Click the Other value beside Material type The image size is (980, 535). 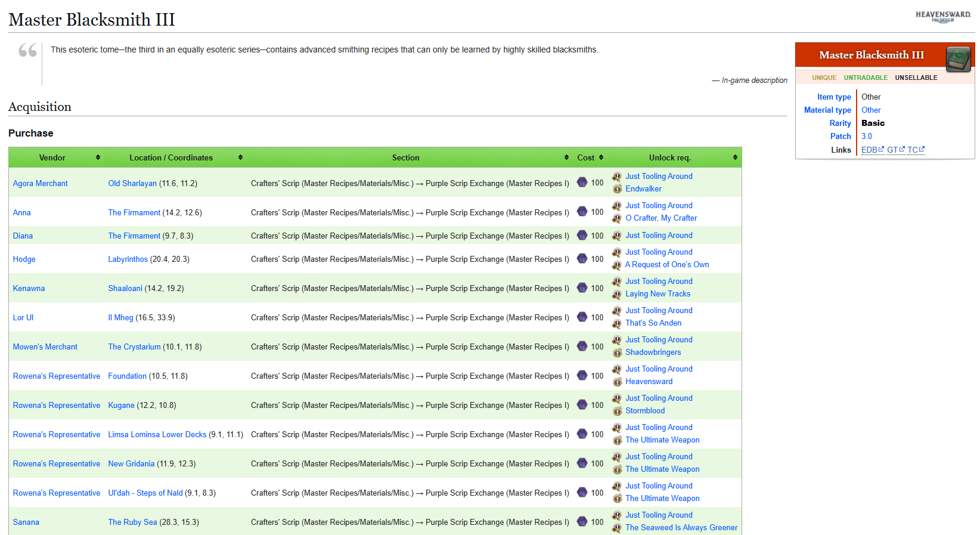[x=871, y=110]
